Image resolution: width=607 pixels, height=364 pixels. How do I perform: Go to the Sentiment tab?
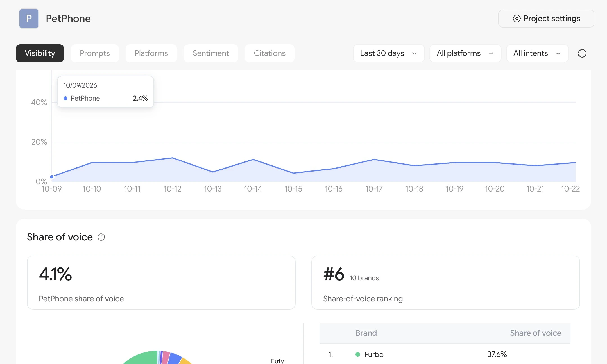coord(211,53)
